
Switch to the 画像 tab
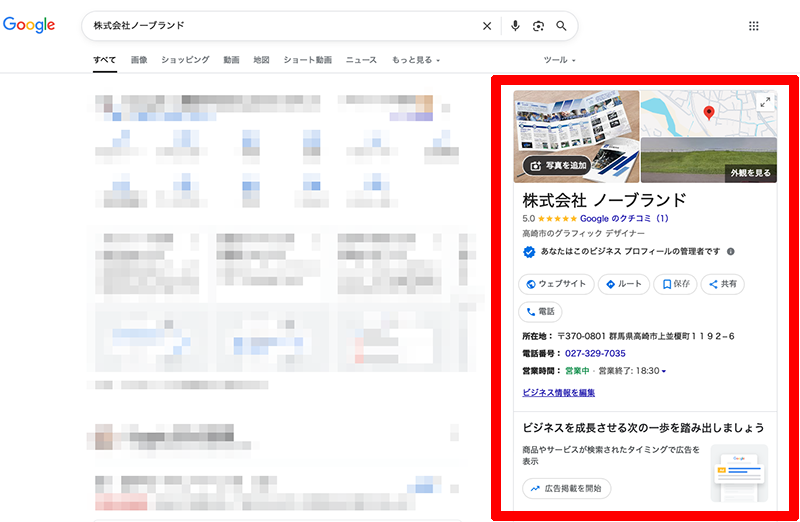[139, 60]
